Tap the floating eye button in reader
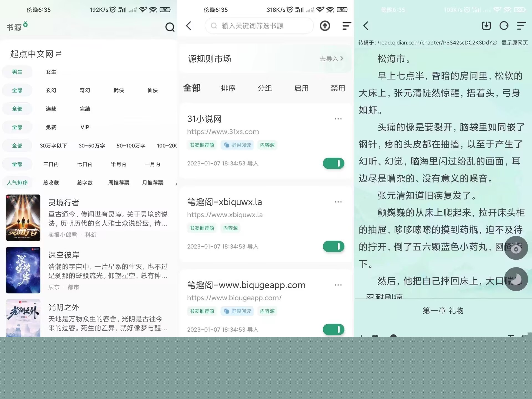 516,248
